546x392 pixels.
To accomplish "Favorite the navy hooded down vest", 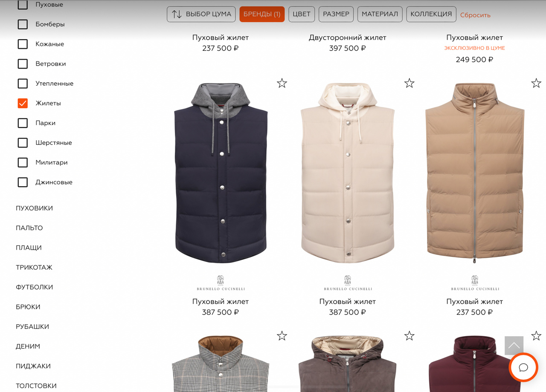I will coord(282,83).
